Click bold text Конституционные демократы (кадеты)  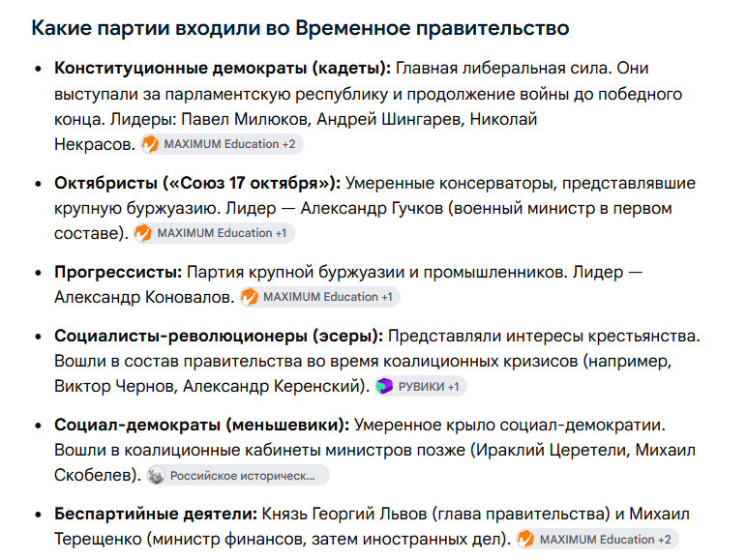pyautogui.click(x=223, y=68)
